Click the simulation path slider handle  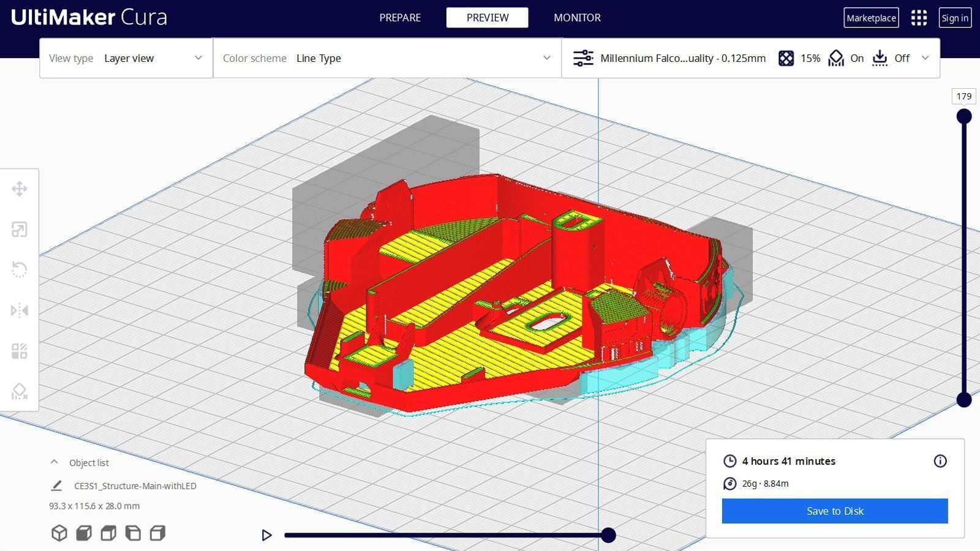(x=608, y=535)
